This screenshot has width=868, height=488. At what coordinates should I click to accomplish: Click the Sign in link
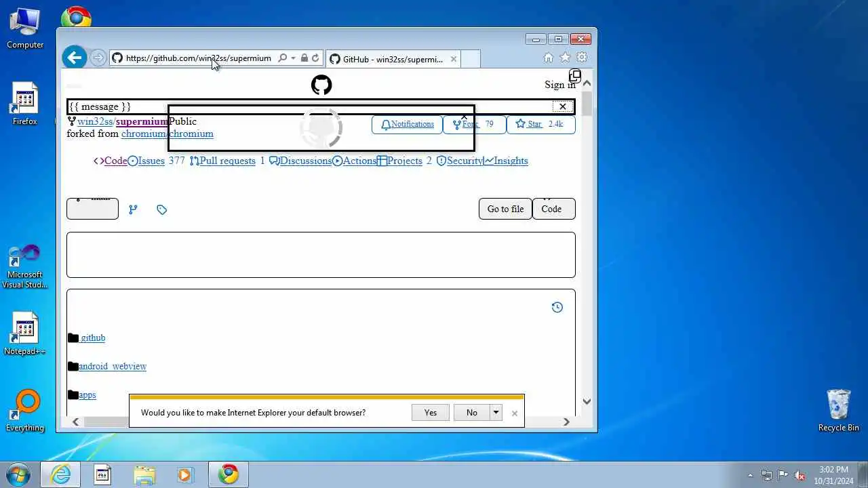click(x=560, y=85)
